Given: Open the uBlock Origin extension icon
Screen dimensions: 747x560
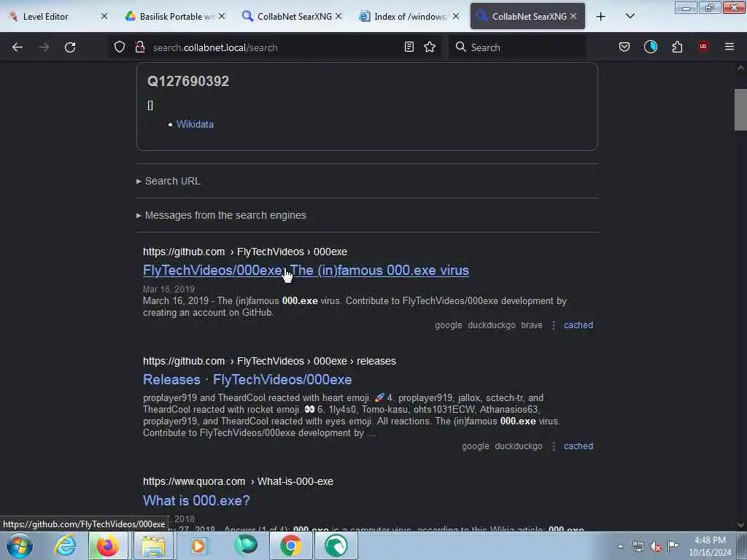Looking at the screenshot, I should pos(703,47).
